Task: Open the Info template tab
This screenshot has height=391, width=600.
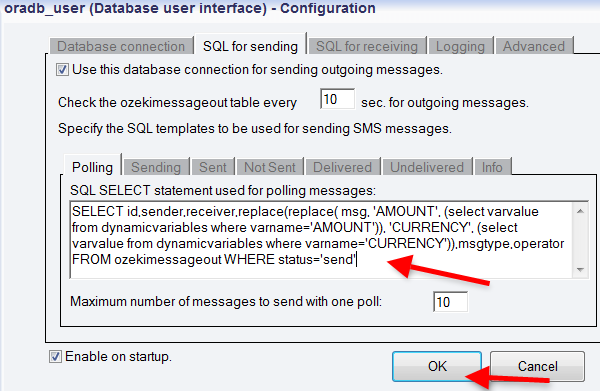Action: pyautogui.click(x=492, y=167)
